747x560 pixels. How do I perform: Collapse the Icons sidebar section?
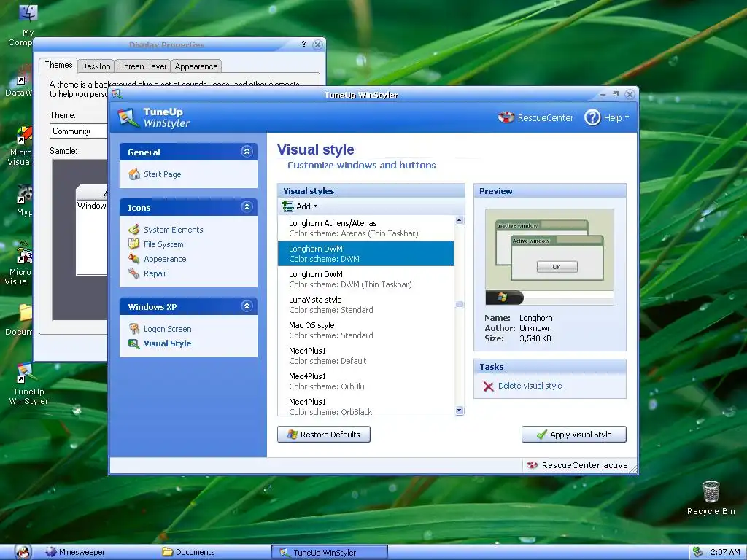coord(247,206)
